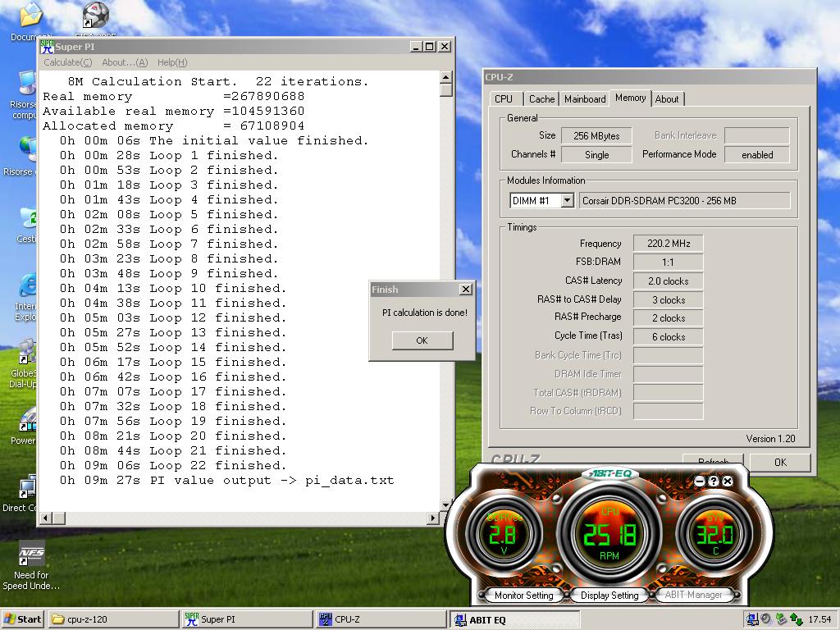The height and width of the screenshot is (630, 840).
Task: Click the Frequency value 220.2 MHz
Action: 668,243
